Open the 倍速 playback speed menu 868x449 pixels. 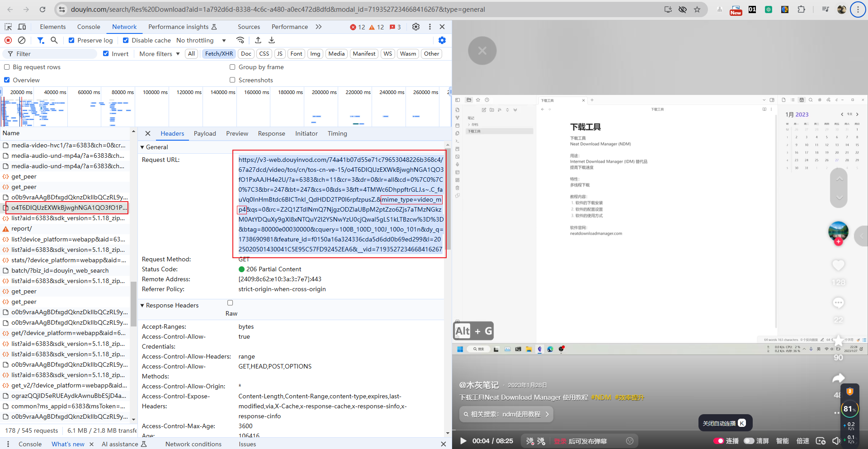(802, 441)
